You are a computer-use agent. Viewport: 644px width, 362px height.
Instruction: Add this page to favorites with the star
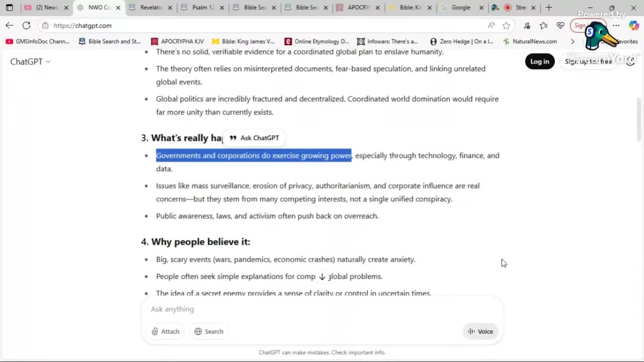pyautogui.click(x=506, y=25)
